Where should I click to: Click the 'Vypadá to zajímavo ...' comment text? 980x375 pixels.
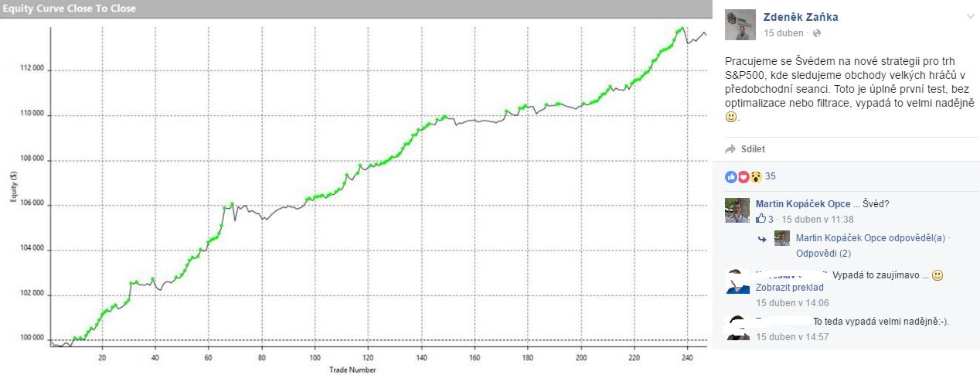pos(879,275)
